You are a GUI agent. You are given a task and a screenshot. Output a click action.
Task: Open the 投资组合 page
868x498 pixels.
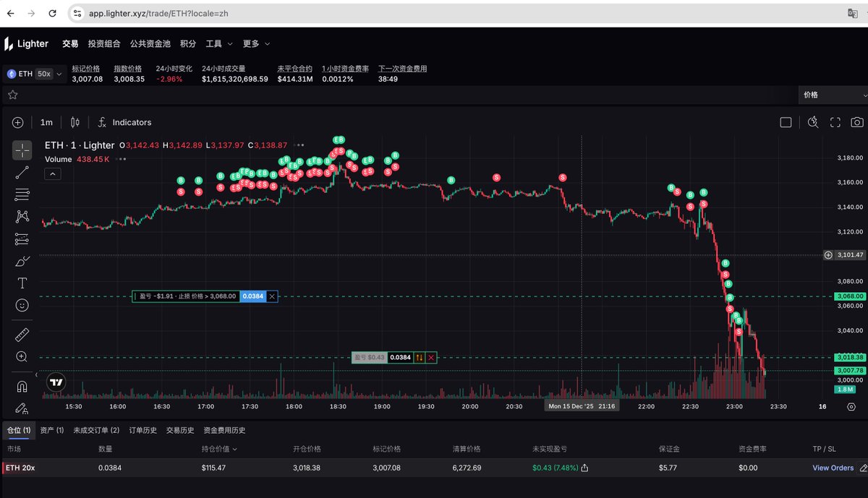click(104, 43)
